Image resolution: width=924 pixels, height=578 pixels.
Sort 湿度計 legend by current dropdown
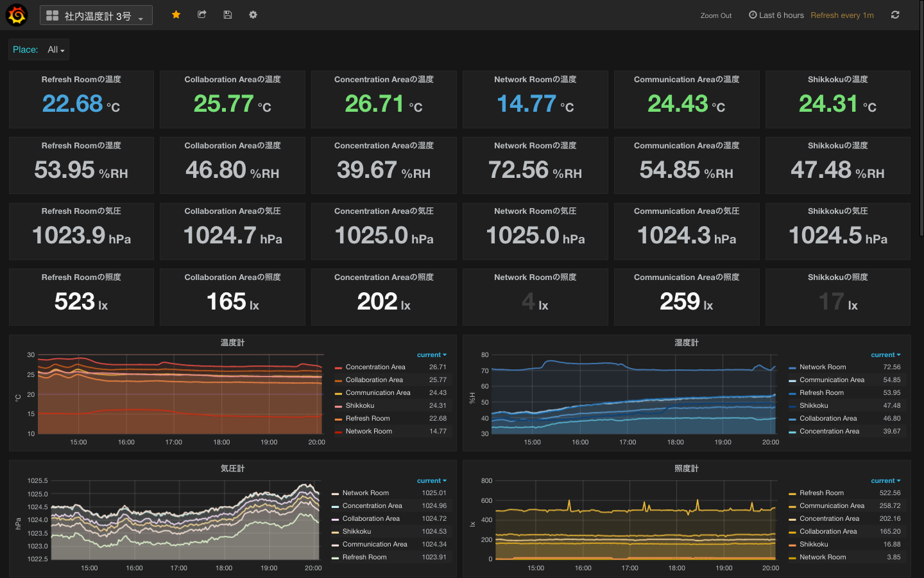pos(886,355)
